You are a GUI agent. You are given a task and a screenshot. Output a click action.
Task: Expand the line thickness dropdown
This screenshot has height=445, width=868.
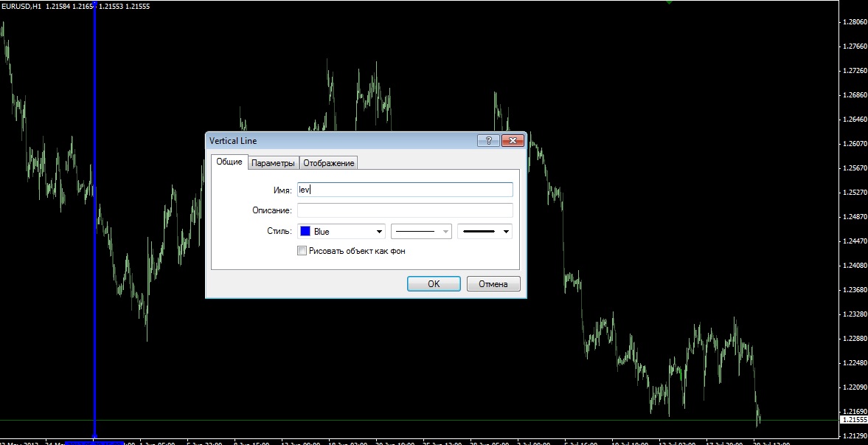(x=485, y=231)
